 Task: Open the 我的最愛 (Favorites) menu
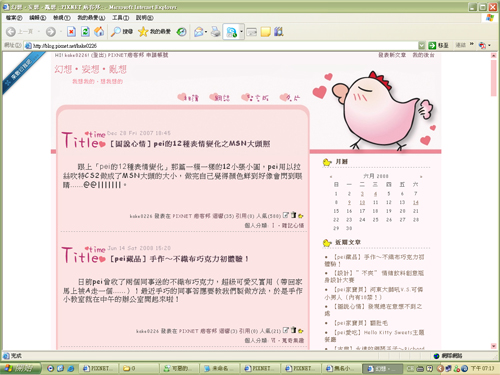(91, 18)
